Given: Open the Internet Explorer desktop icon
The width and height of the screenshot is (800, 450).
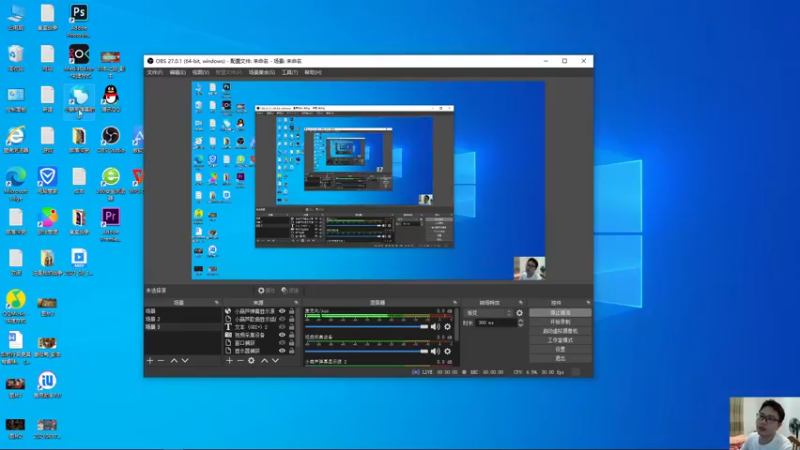Looking at the screenshot, I should tap(16, 140).
